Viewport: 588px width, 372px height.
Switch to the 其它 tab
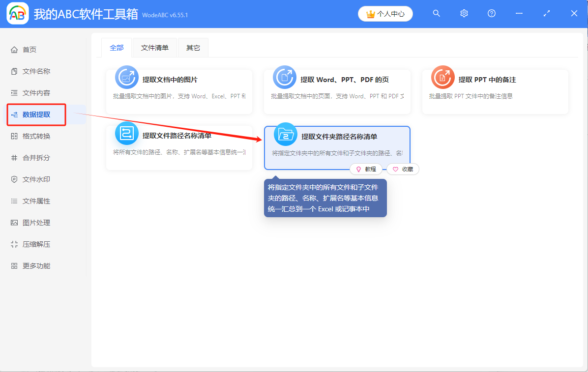[193, 47]
